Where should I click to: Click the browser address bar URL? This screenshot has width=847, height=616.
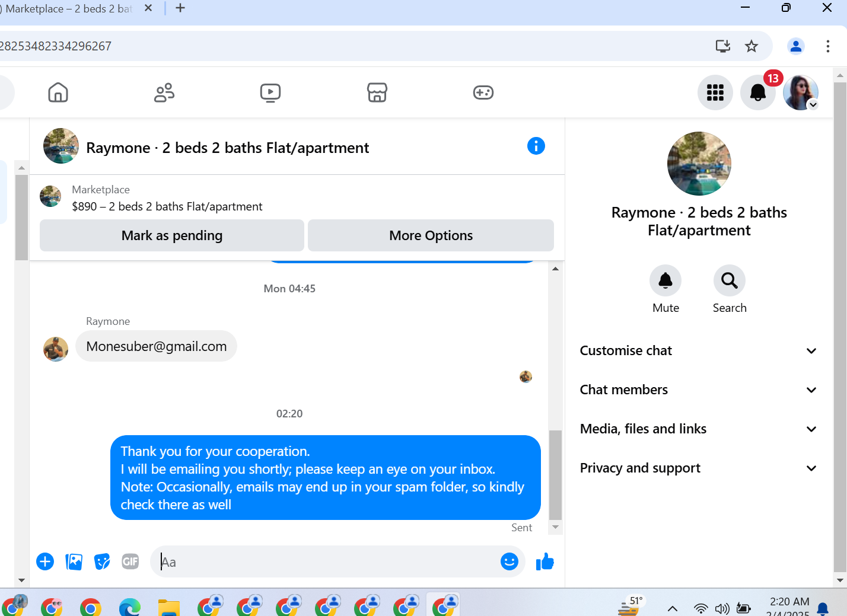tap(56, 46)
